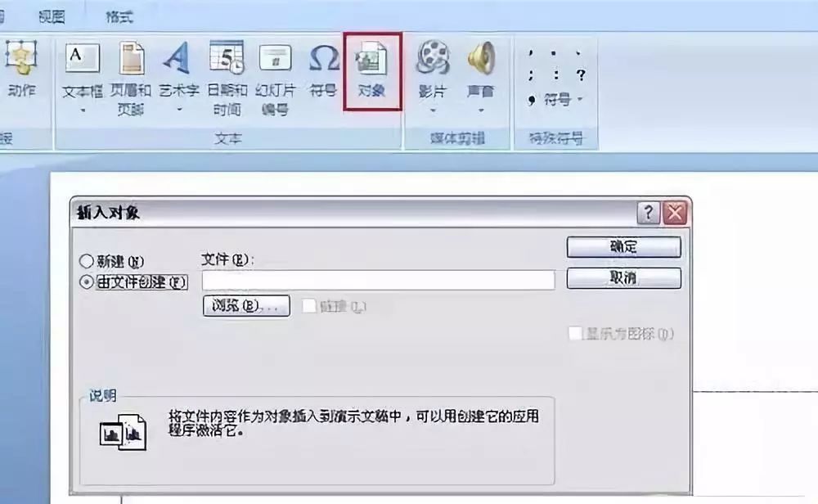This screenshot has height=504, width=818.
Task: Click the 声音 sound speaker icon
Action: (x=480, y=57)
